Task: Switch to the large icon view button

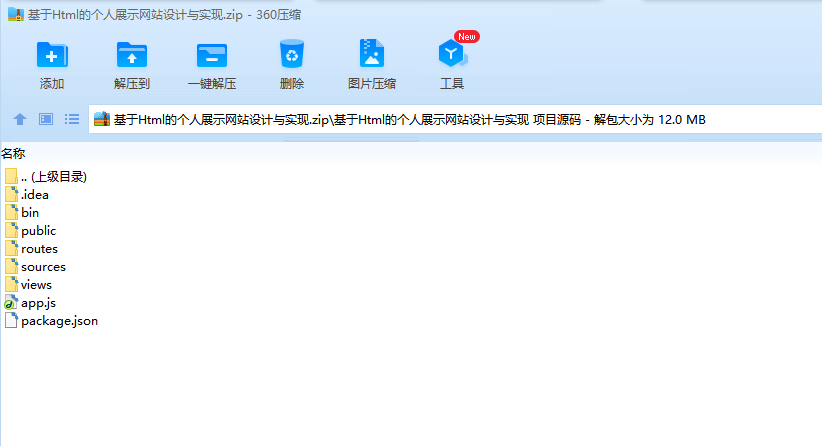Action: pos(46,119)
